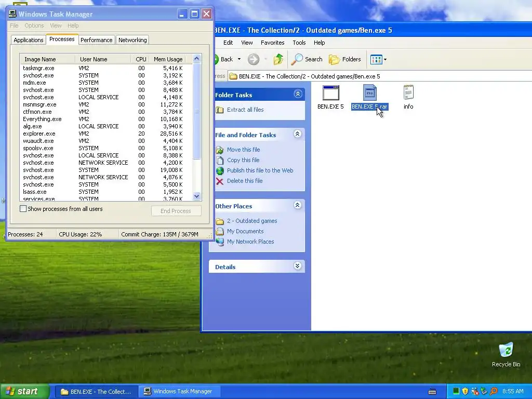Open Explorer Favorites menu
532x399 pixels.
272,43
